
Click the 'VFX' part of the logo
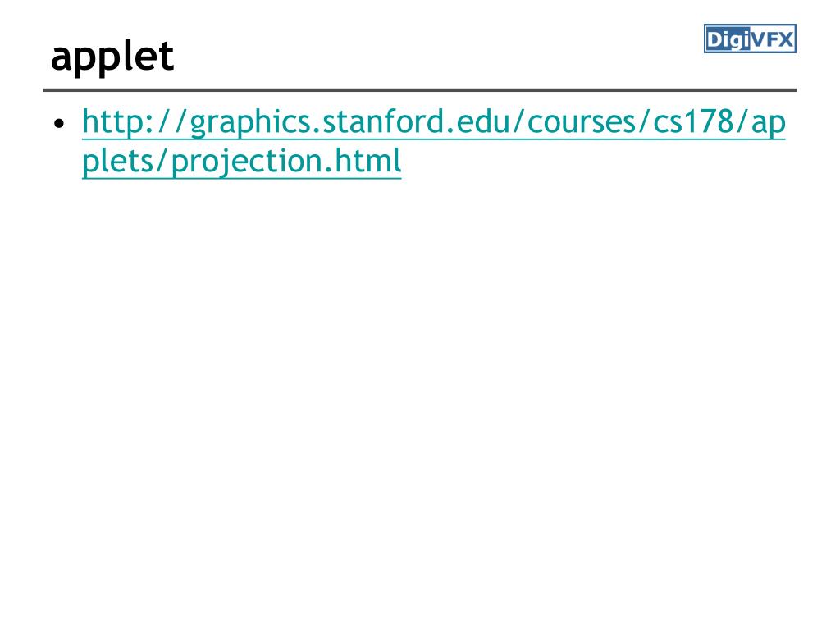772,39
